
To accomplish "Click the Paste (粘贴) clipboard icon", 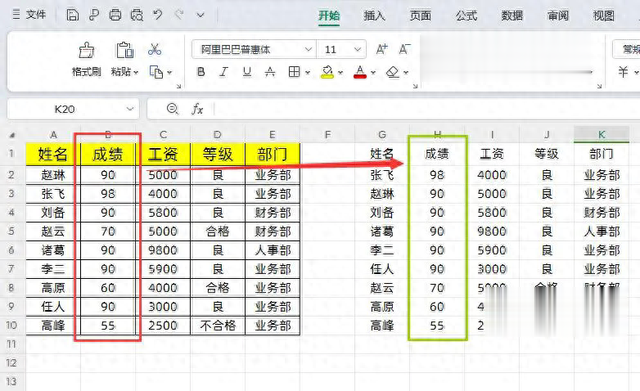I will (x=124, y=50).
